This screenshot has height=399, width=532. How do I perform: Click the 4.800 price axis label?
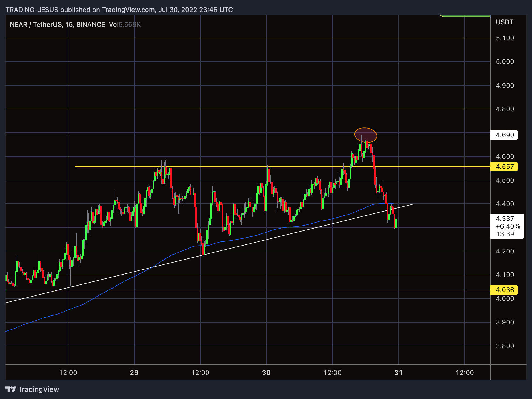505,109
